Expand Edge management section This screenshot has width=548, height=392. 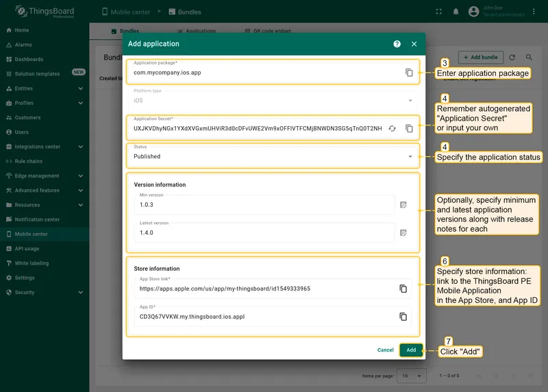(45, 176)
